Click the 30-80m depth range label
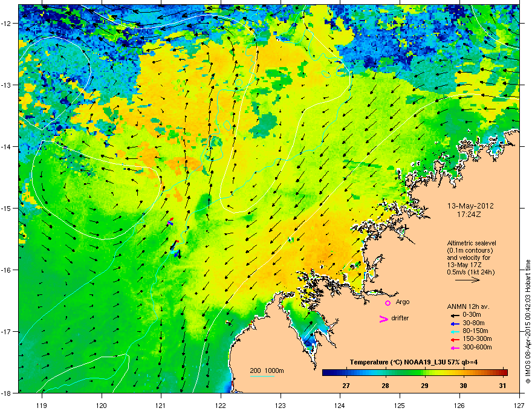Screen dimensions: 532x411 coord(473,323)
